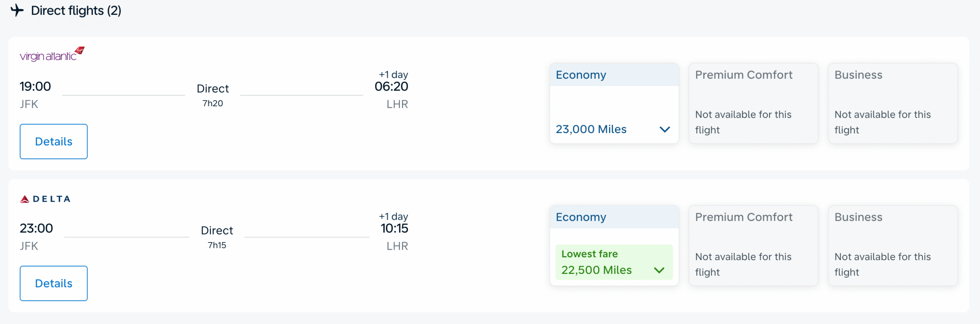Click the 10:15 LHR arrival time
Screen dimensions: 980x324
394,228
